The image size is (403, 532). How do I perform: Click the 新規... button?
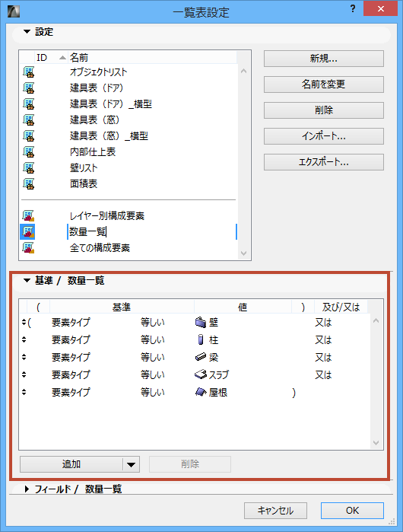pos(324,59)
